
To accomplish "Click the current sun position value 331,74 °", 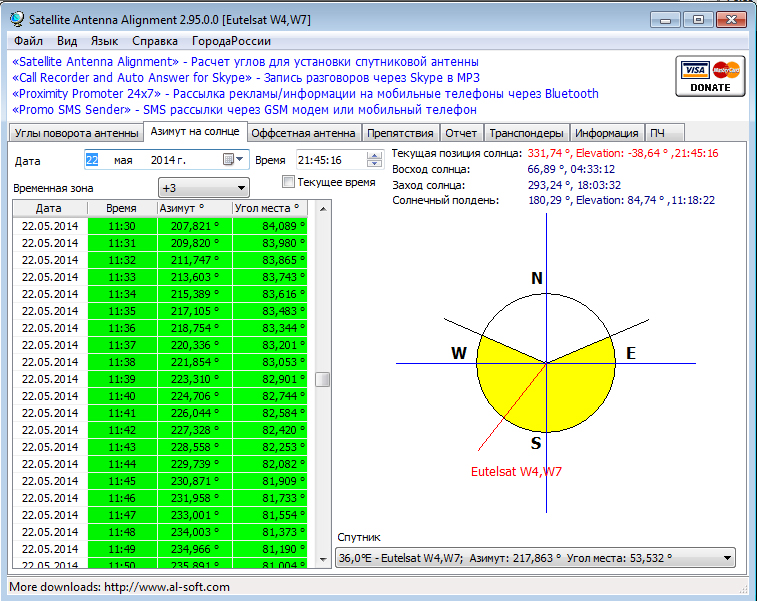I will (549, 154).
